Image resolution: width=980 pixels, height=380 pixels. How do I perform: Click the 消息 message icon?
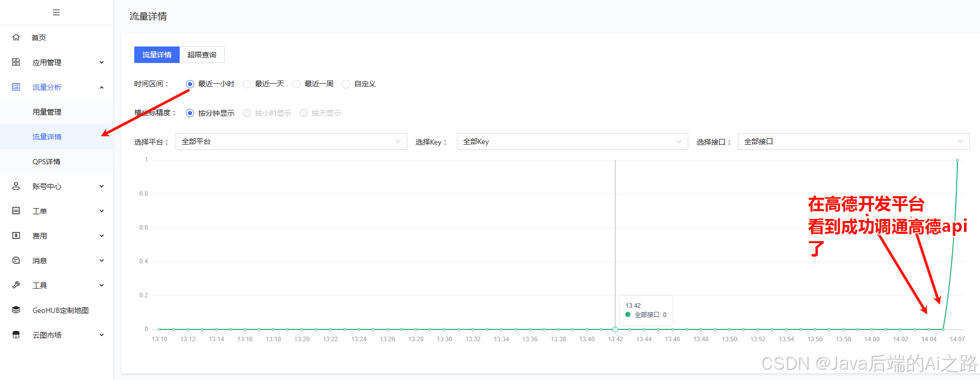[16, 260]
